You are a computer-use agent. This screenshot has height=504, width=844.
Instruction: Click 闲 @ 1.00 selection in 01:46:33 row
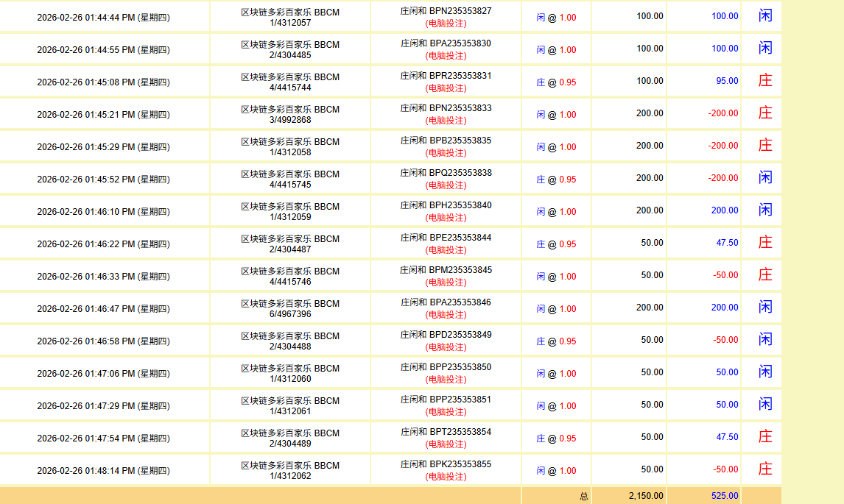tap(556, 277)
